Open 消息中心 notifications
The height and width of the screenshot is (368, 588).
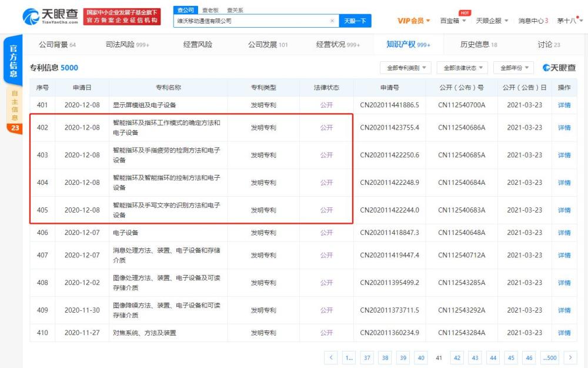click(x=533, y=21)
